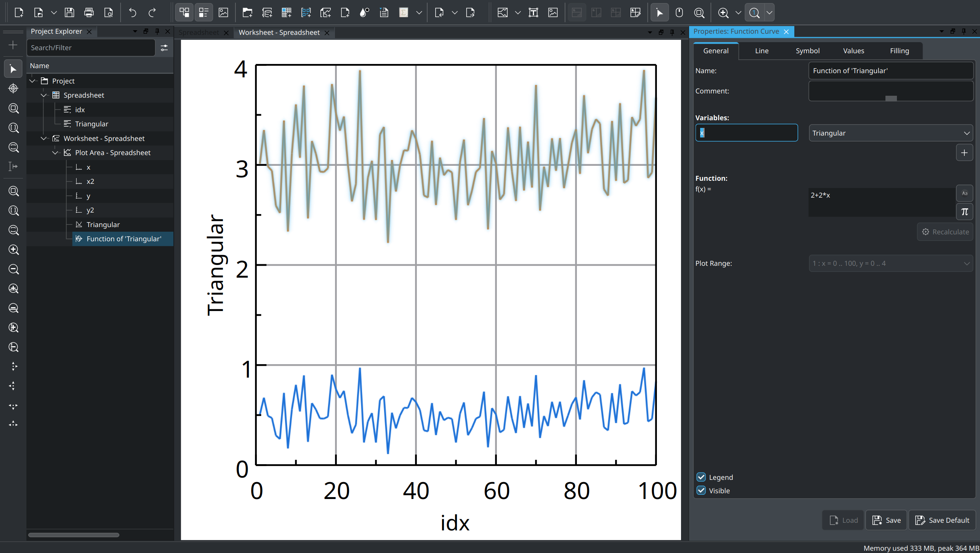The height and width of the screenshot is (553, 980).
Task: Uncheck the Legend checkbox
Action: (701, 477)
